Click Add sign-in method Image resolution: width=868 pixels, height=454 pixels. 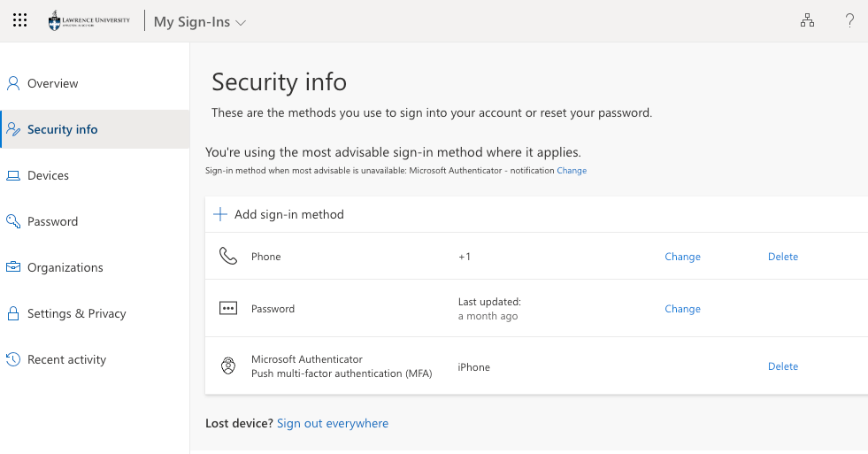click(x=289, y=214)
